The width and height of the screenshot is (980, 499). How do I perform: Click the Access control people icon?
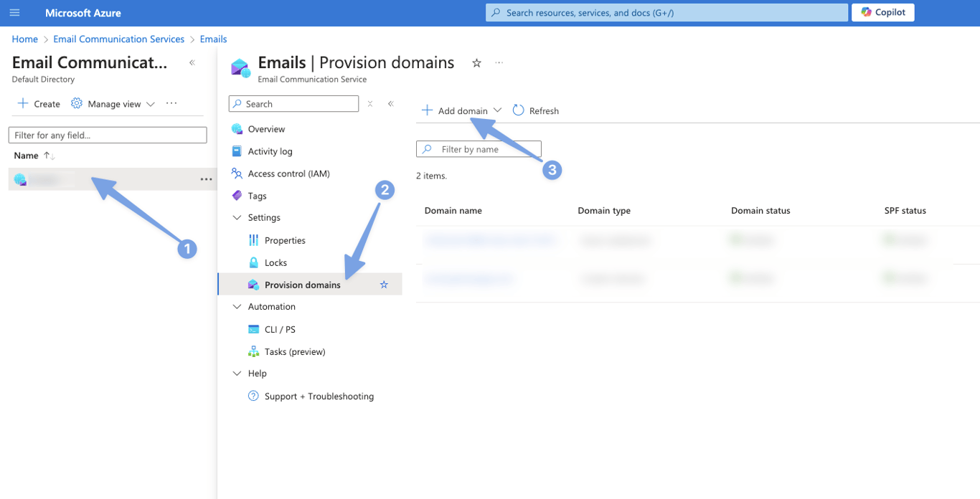(x=237, y=174)
